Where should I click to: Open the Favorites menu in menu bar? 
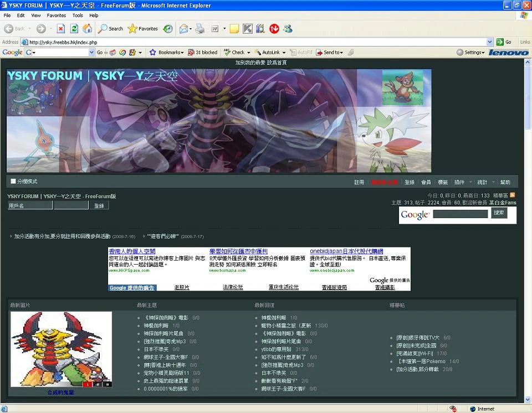pyautogui.click(x=57, y=16)
